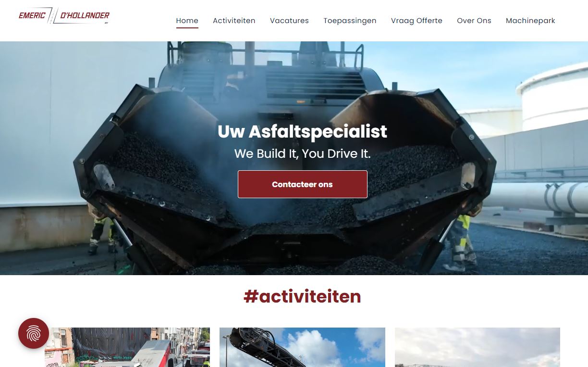This screenshot has width=588, height=367.
Task: Go to the Activiteiten page
Action: [234, 21]
